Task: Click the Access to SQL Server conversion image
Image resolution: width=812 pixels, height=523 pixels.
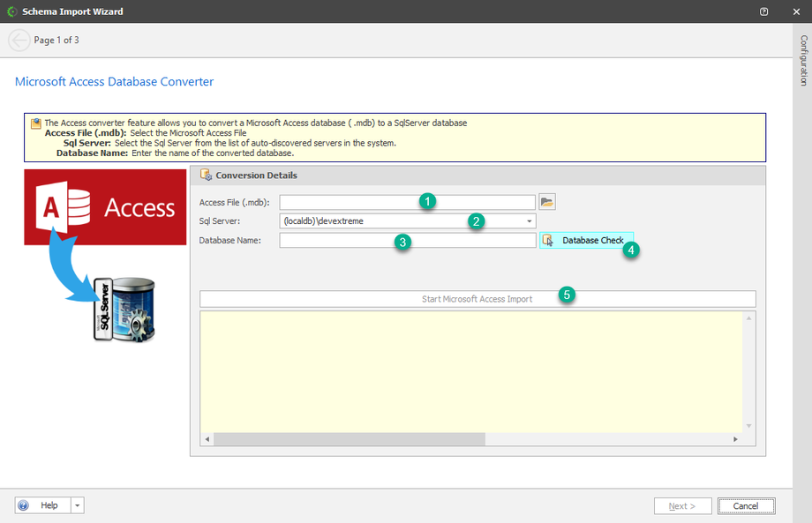Action: click(105, 256)
